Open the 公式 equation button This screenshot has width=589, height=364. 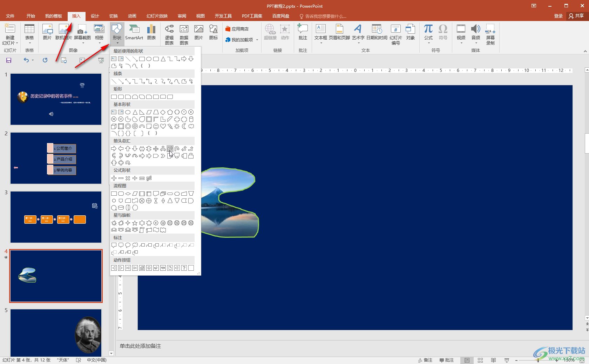click(428, 34)
